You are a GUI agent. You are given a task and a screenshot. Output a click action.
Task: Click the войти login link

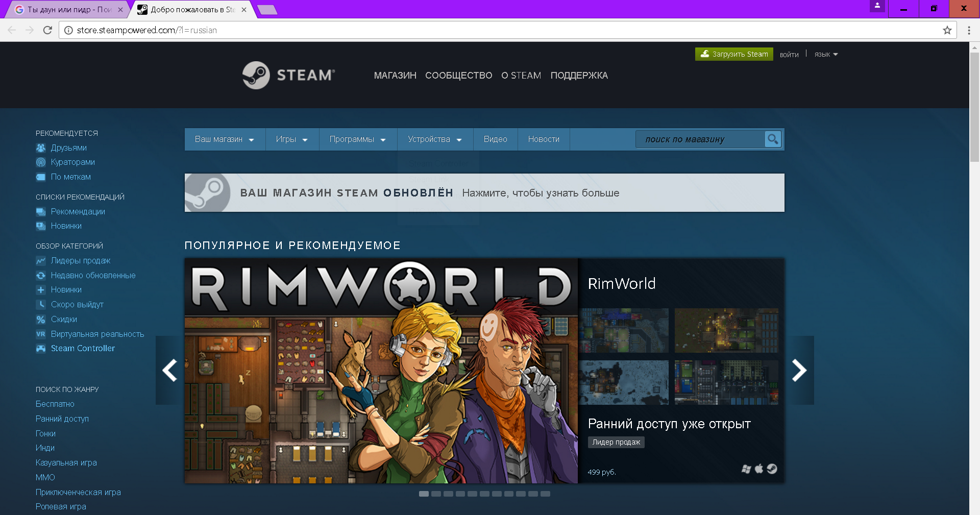(789, 55)
